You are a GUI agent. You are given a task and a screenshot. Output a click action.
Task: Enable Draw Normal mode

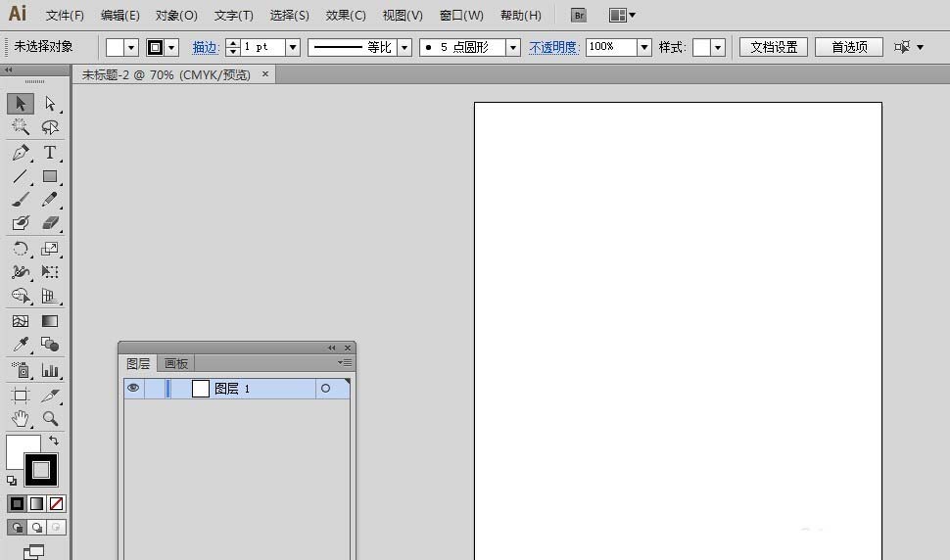pos(17,528)
